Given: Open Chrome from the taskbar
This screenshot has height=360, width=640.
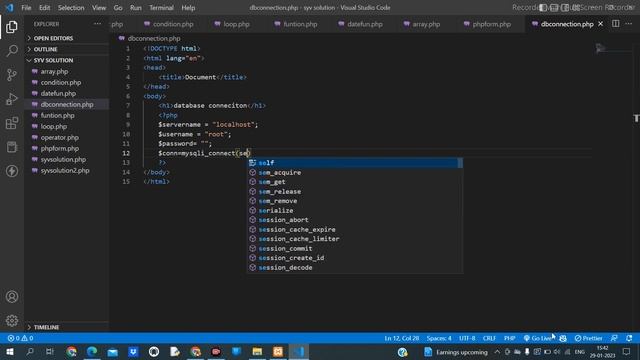Looking at the screenshot, I should (71, 352).
